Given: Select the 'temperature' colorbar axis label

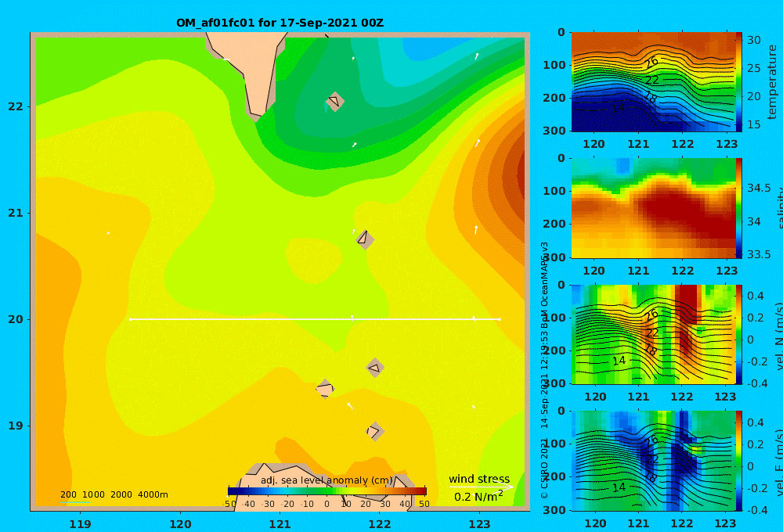Looking at the screenshot, I should 773,82.
